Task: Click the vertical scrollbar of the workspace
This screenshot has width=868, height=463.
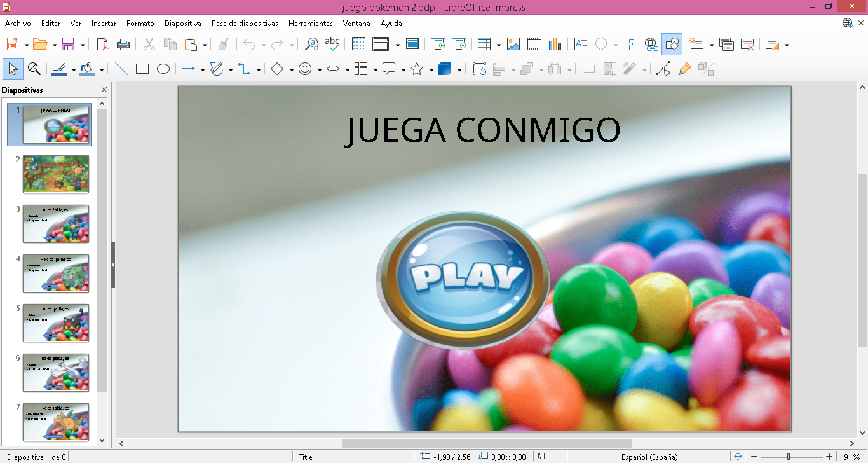Action: (x=862, y=259)
